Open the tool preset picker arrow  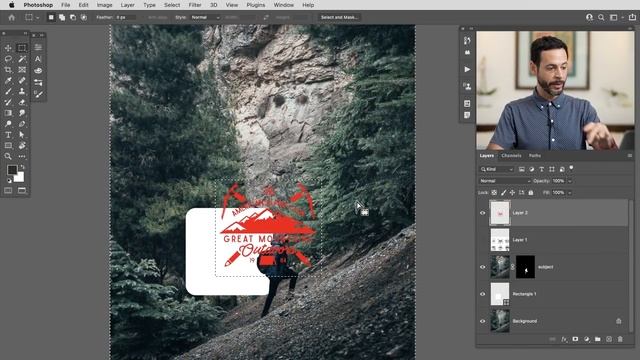(38, 18)
